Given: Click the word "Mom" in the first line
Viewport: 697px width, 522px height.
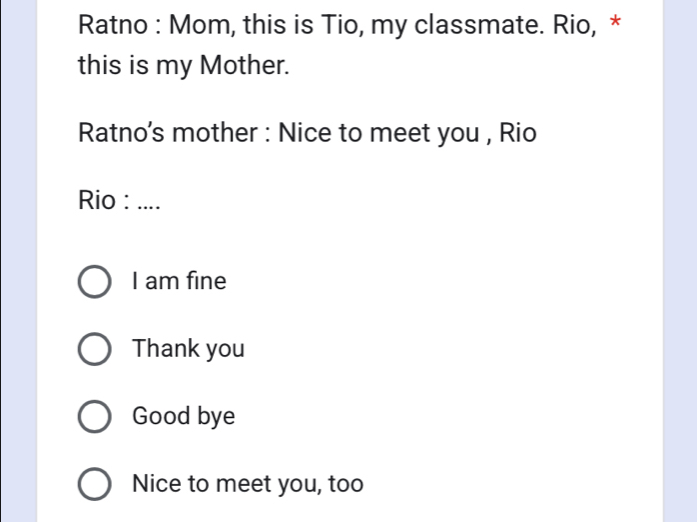Looking at the screenshot, I should tap(218, 23).
